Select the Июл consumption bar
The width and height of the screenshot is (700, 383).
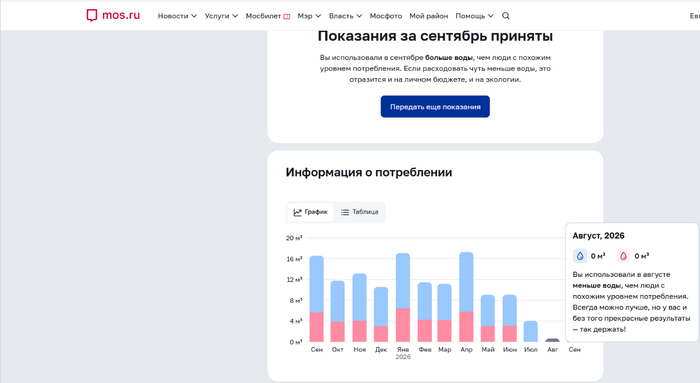(530, 331)
